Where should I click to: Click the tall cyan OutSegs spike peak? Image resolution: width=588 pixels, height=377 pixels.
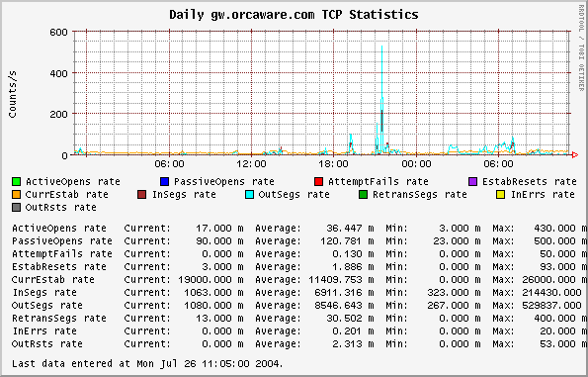point(381,47)
